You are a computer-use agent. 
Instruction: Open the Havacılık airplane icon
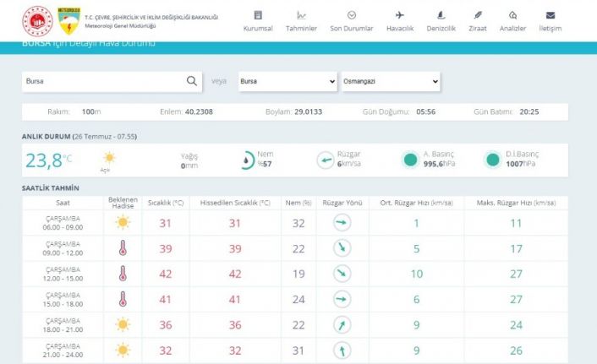[400, 15]
